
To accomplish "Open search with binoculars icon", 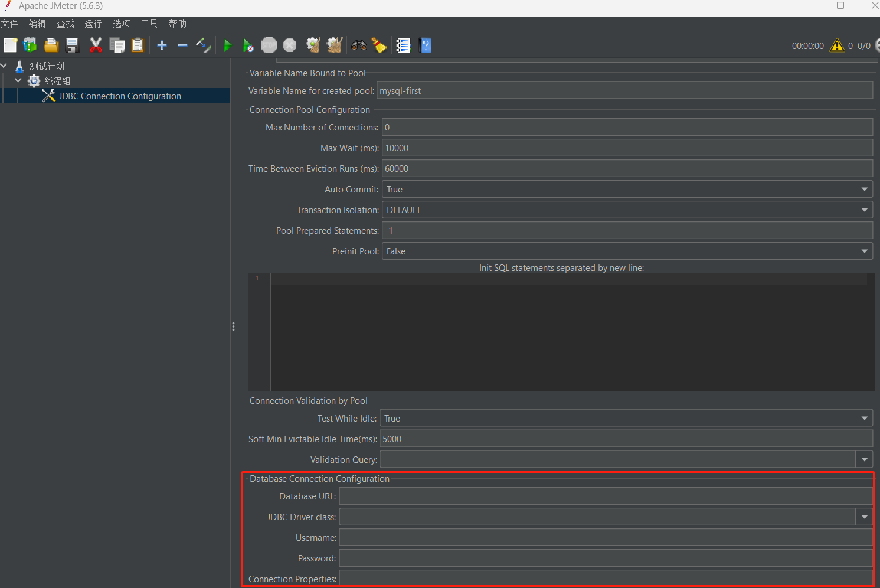I will pos(359,45).
